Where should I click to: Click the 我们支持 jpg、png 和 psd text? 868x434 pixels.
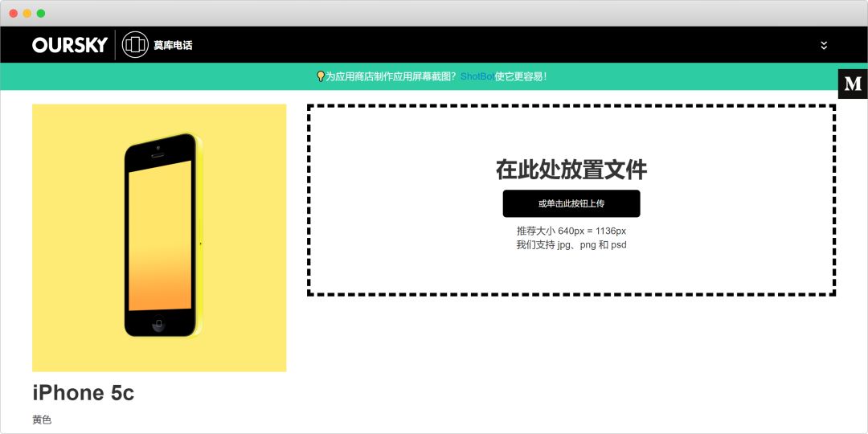[571, 245]
